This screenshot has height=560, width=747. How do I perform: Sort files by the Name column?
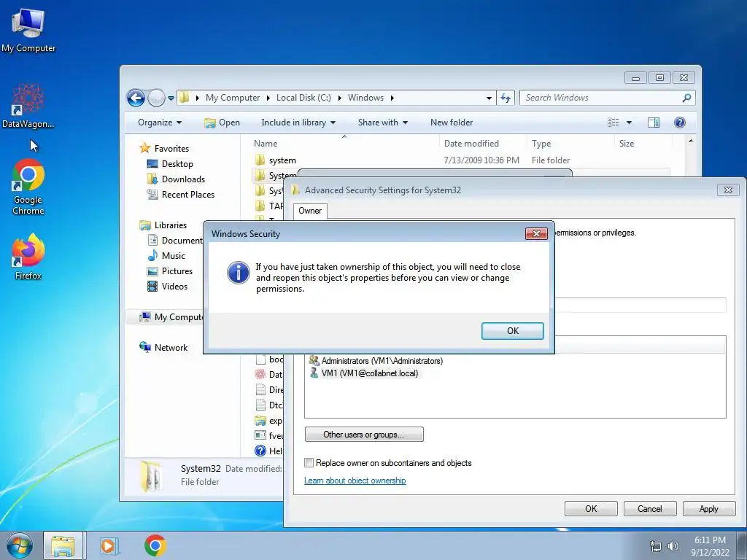(266, 144)
